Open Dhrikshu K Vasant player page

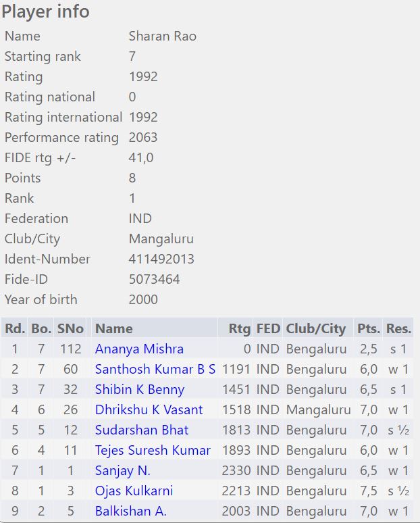coord(149,410)
